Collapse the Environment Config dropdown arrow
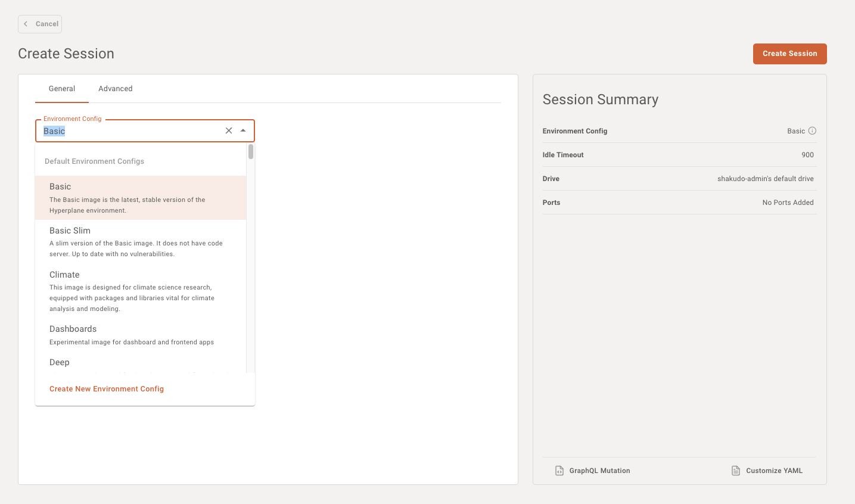The width and height of the screenshot is (855, 504). tap(243, 130)
